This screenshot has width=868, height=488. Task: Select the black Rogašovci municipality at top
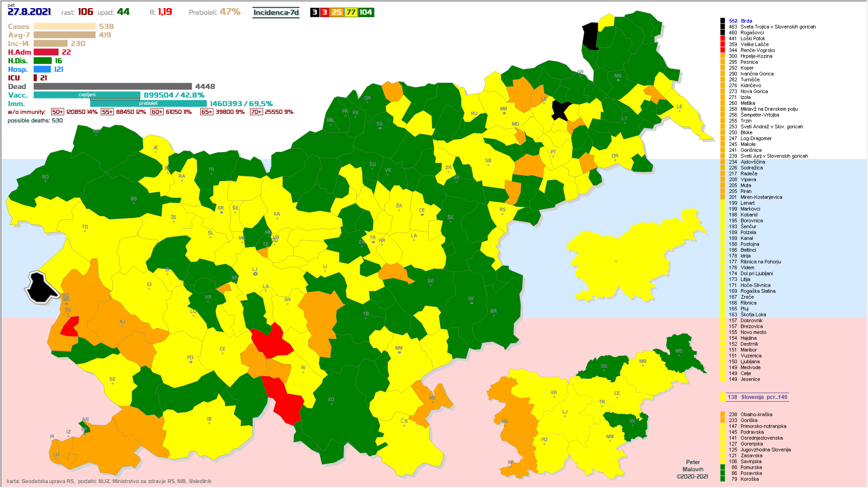[x=590, y=36]
